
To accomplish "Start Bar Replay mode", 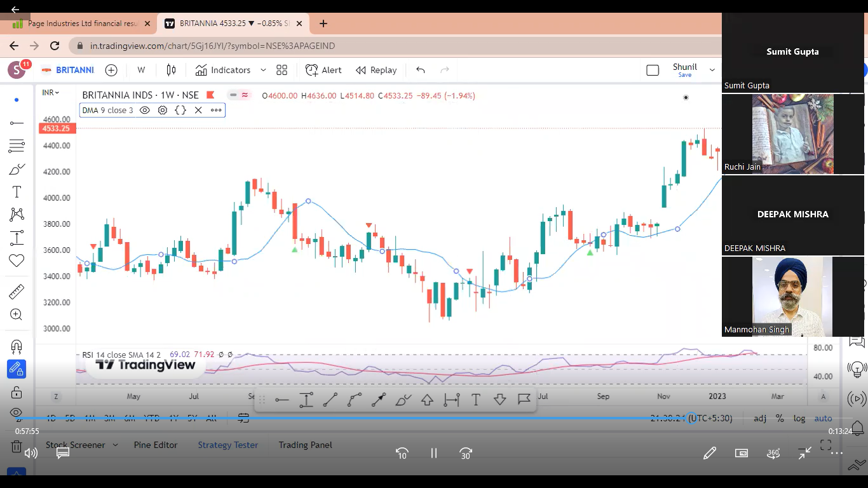I will pos(376,70).
